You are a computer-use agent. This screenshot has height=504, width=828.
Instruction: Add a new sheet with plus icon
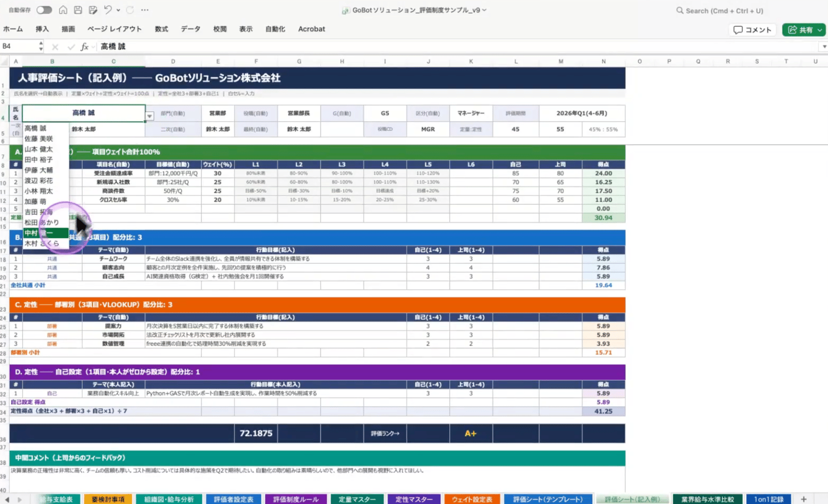click(x=804, y=499)
